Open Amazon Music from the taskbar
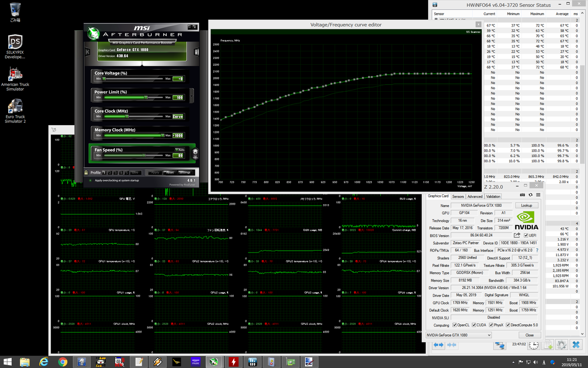Screen dimensions: 588x368 195,362
